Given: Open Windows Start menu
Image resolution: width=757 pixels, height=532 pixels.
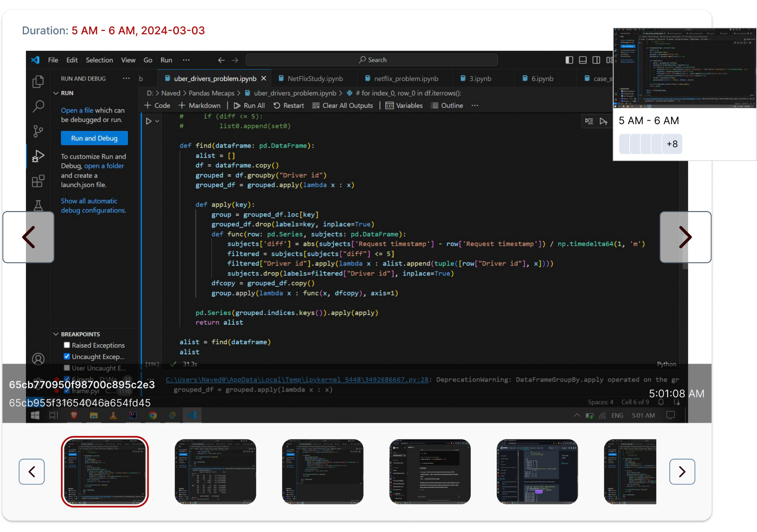Looking at the screenshot, I should (35, 415).
